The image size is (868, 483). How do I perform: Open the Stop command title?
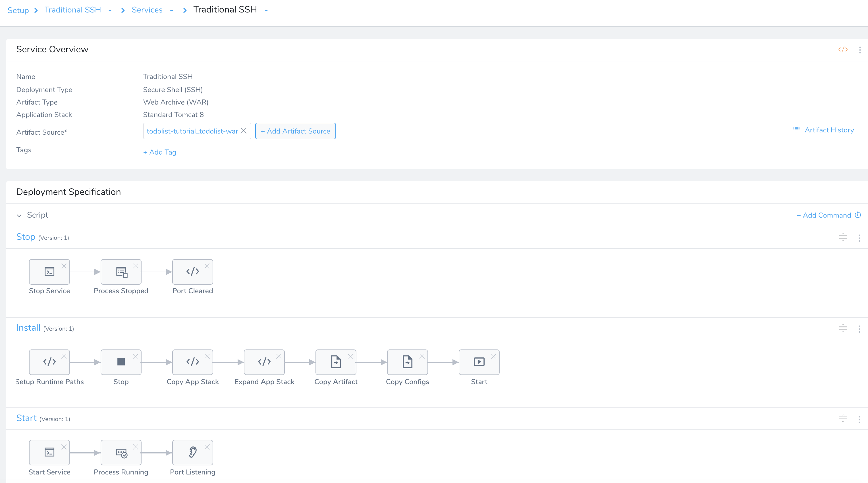26,237
